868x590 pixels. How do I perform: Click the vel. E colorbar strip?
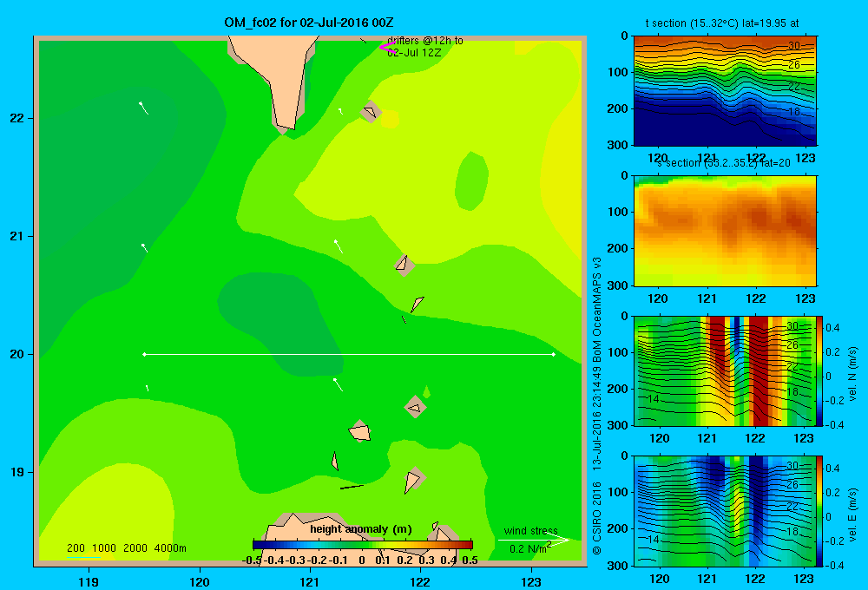coord(820,511)
